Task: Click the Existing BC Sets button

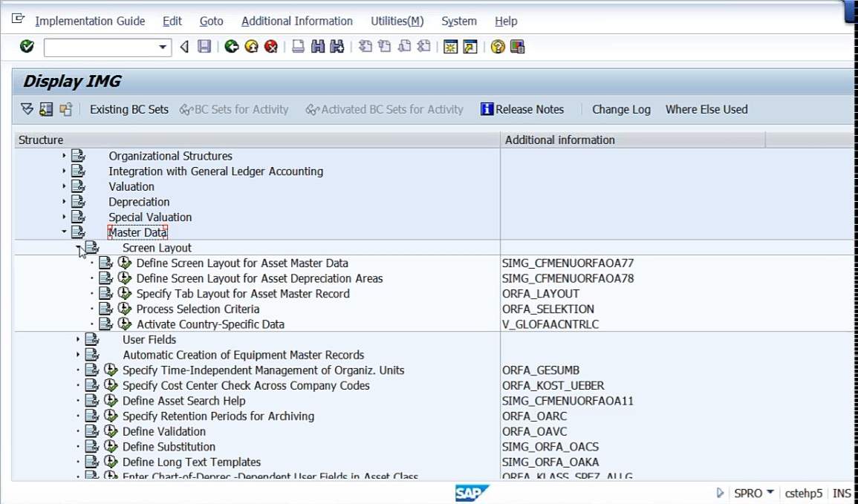Action: 129,109
